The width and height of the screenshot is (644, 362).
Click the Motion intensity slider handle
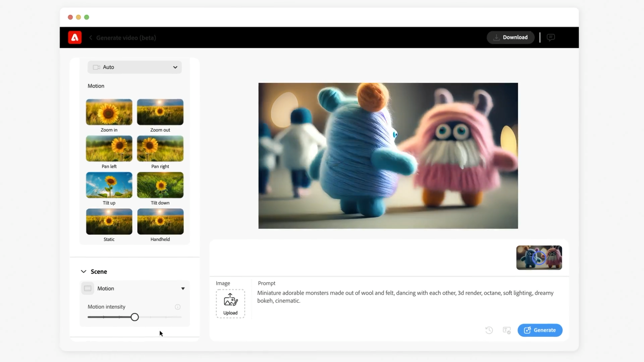click(135, 317)
